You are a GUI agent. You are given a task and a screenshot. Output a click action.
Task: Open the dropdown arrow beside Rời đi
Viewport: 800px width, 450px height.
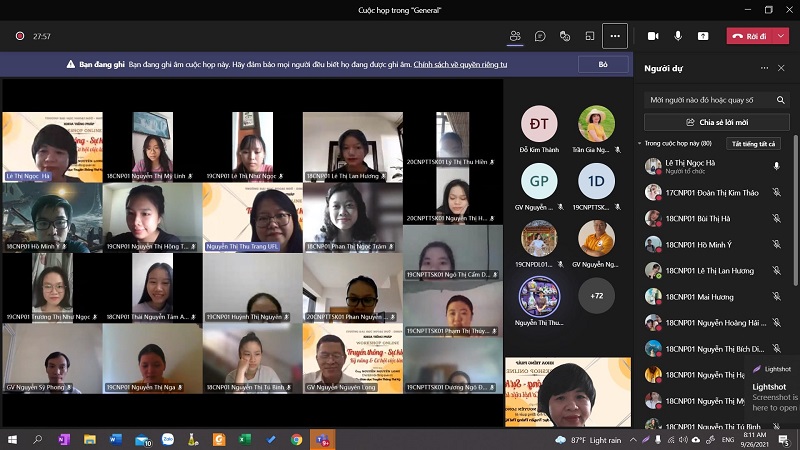click(x=783, y=36)
